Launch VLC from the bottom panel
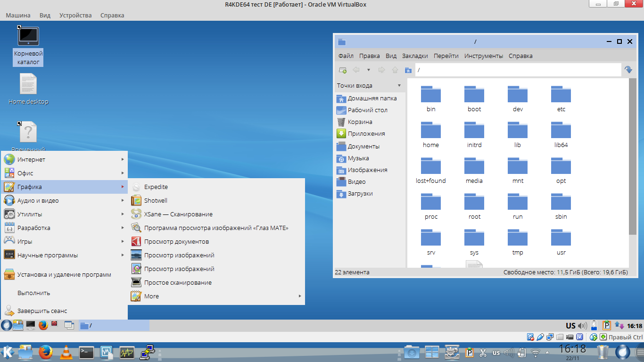This screenshot has width=644, height=362. click(66, 352)
